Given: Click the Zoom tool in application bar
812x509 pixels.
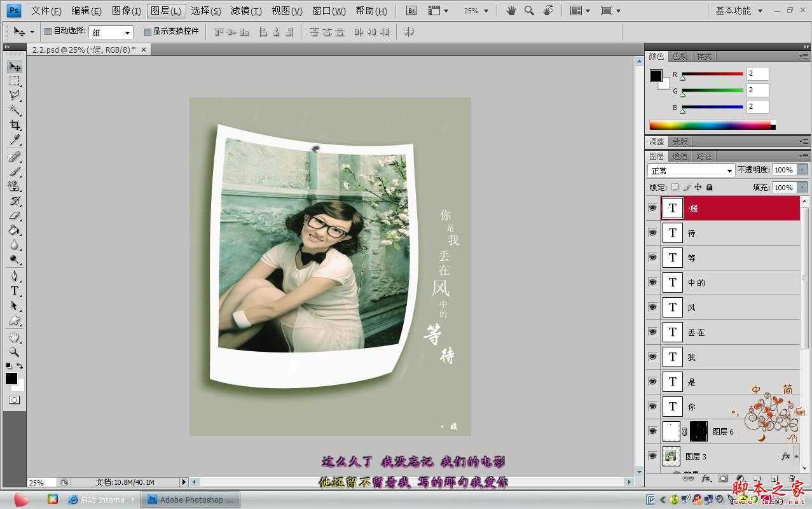Looking at the screenshot, I should pyautogui.click(x=529, y=11).
